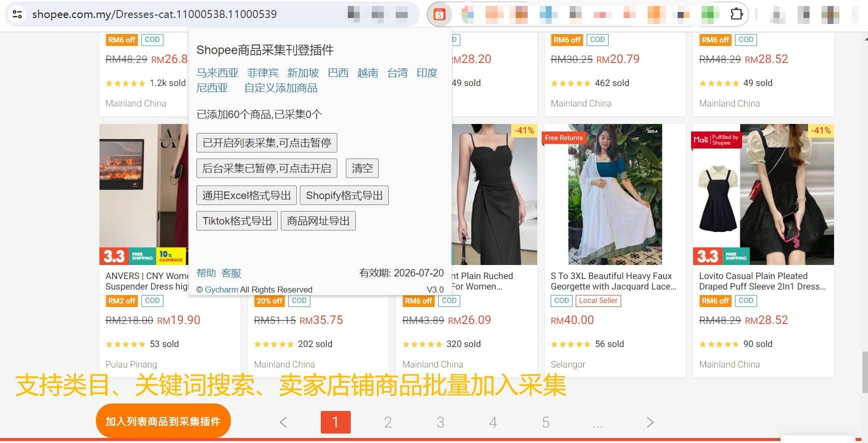Click the Pulau Pinang location text
The image size is (868, 443).
[x=131, y=364]
